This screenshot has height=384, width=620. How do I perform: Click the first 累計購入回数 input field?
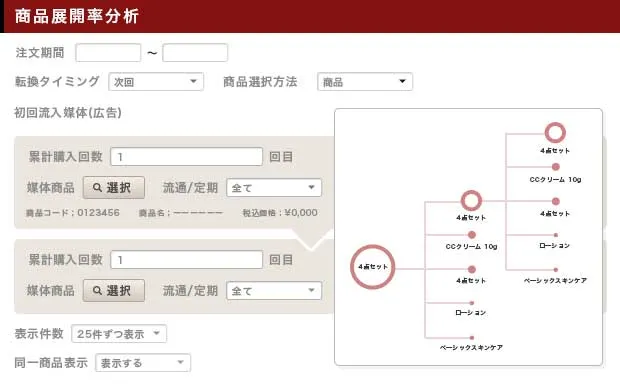(187, 157)
